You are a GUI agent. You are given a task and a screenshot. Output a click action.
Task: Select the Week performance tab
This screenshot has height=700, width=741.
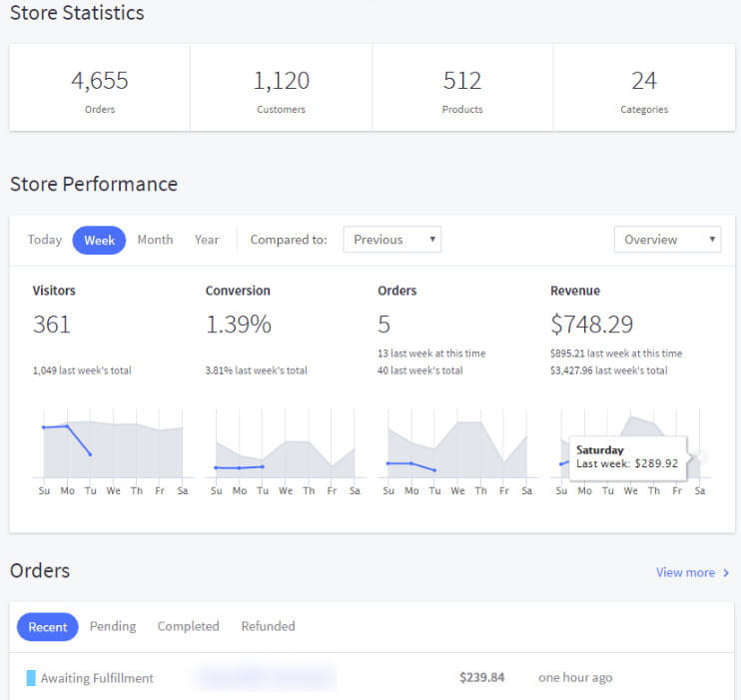click(x=99, y=240)
